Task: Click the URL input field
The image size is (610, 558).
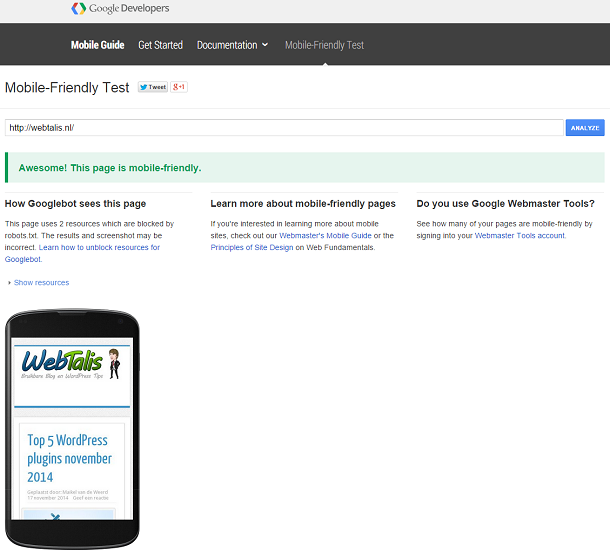Action: click(x=283, y=128)
